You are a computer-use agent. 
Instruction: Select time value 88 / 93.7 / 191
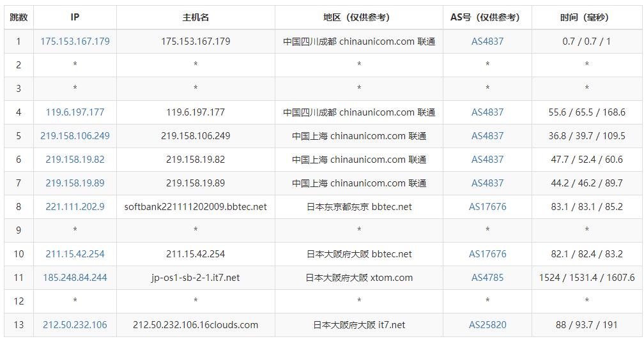click(x=586, y=325)
